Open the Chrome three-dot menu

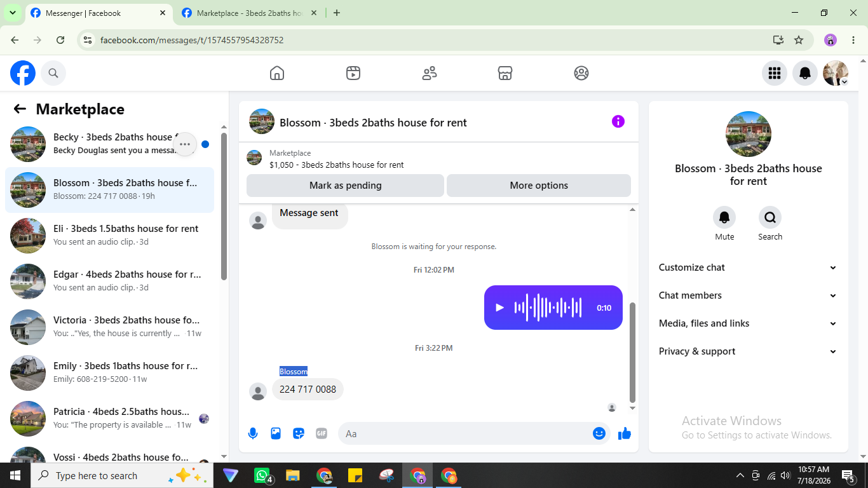pos(853,40)
